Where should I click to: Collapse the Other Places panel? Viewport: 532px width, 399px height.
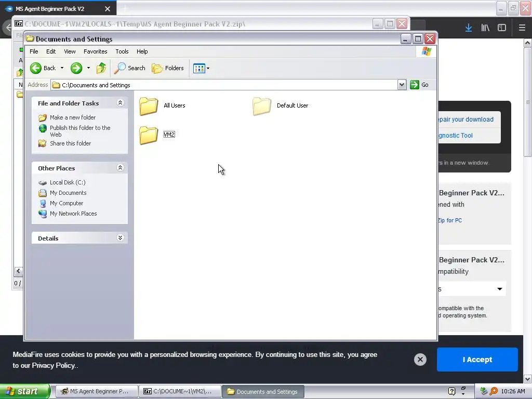120,168
